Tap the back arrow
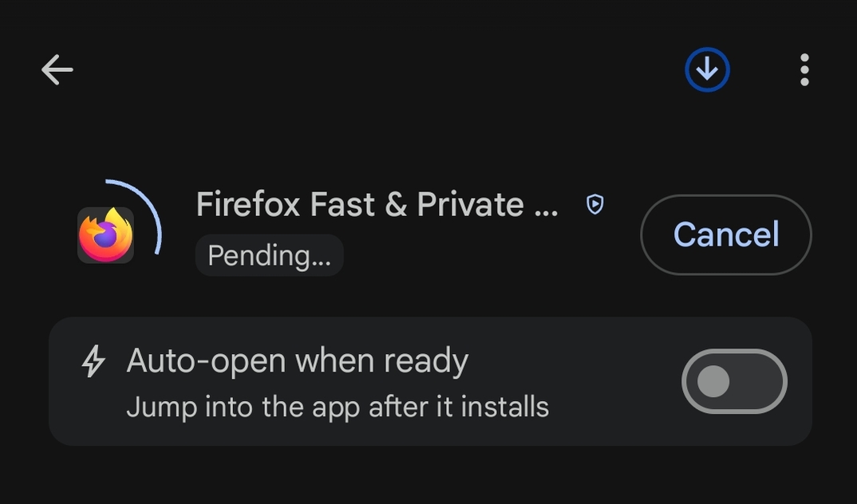Screen dimensions: 857x504 point(57,70)
